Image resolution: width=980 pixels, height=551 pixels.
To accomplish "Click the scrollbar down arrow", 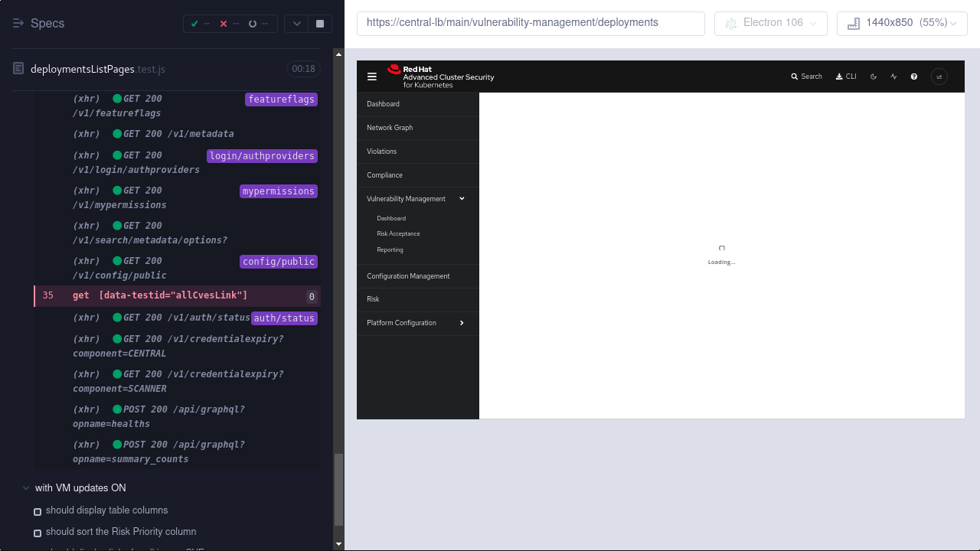I will click(x=339, y=544).
